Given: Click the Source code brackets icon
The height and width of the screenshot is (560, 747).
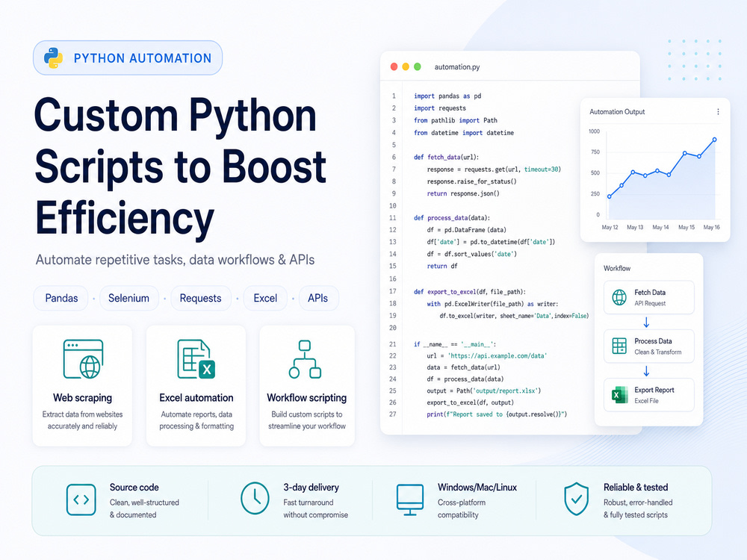Looking at the screenshot, I should coord(81,500).
